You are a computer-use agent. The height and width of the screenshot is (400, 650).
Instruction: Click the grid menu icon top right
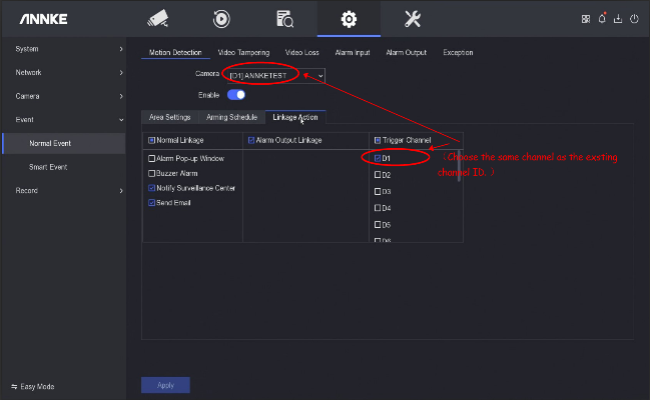586,19
